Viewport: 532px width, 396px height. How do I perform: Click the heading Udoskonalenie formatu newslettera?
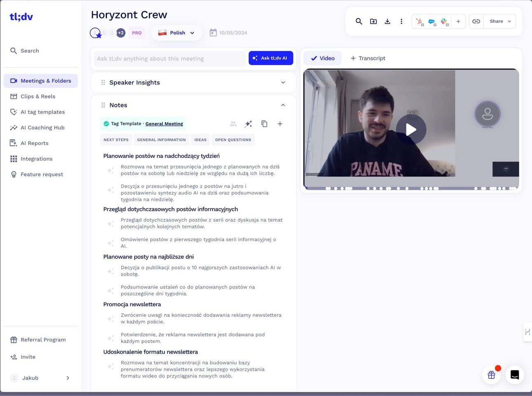[150, 352]
